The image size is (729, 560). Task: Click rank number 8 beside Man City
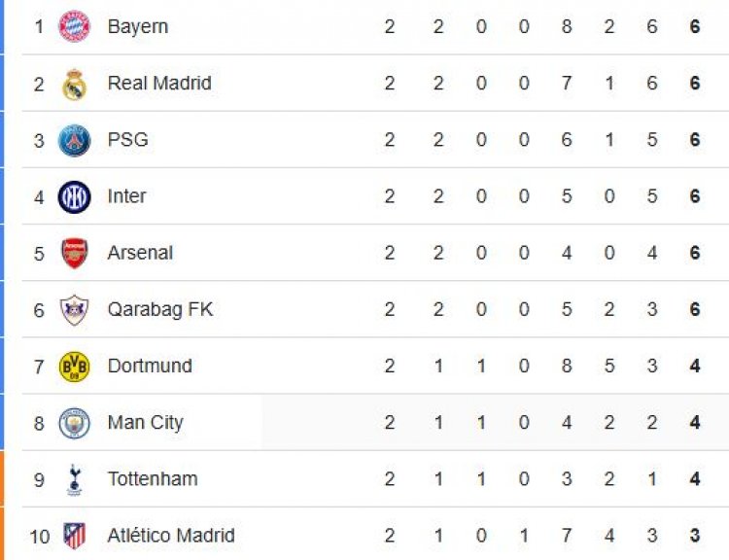point(39,423)
